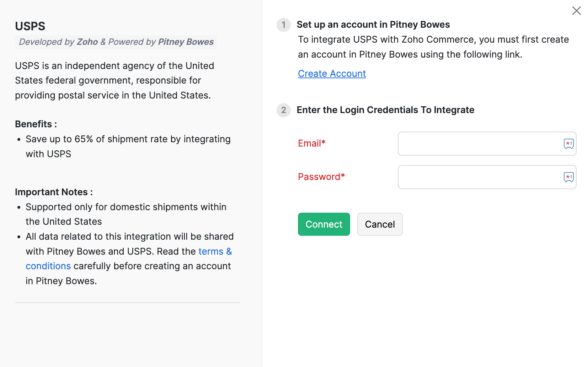
Task: Cancel the USPS integration setup
Action: pyautogui.click(x=380, y=224)
